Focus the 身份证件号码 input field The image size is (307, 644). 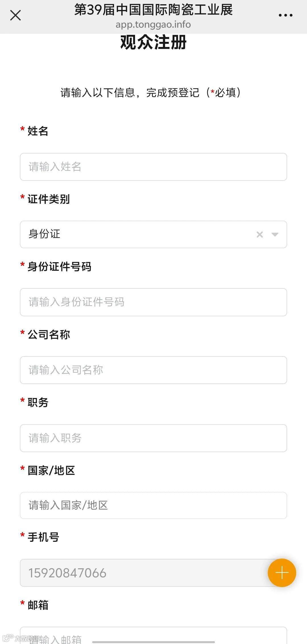point(153,302)
